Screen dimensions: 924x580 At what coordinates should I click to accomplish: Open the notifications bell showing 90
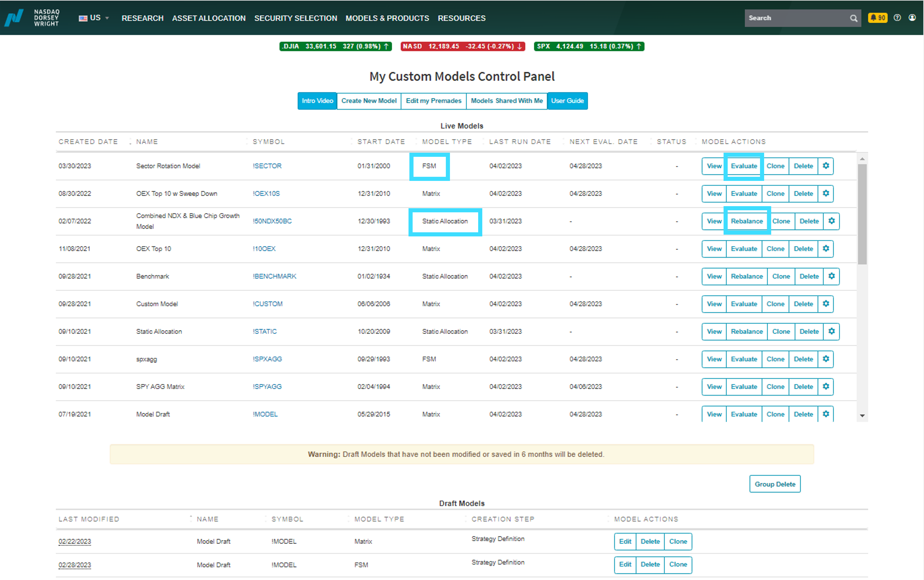click(x=877, y=18)
